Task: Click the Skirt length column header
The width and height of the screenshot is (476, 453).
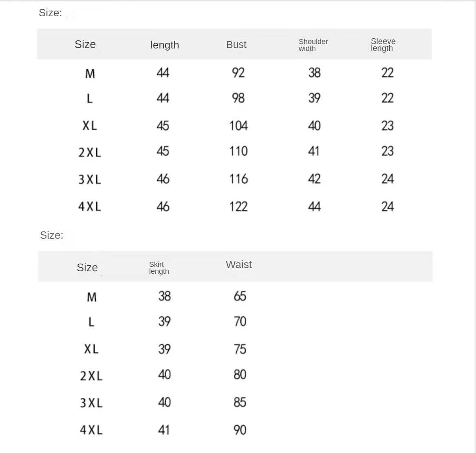Action: (159, 268)
